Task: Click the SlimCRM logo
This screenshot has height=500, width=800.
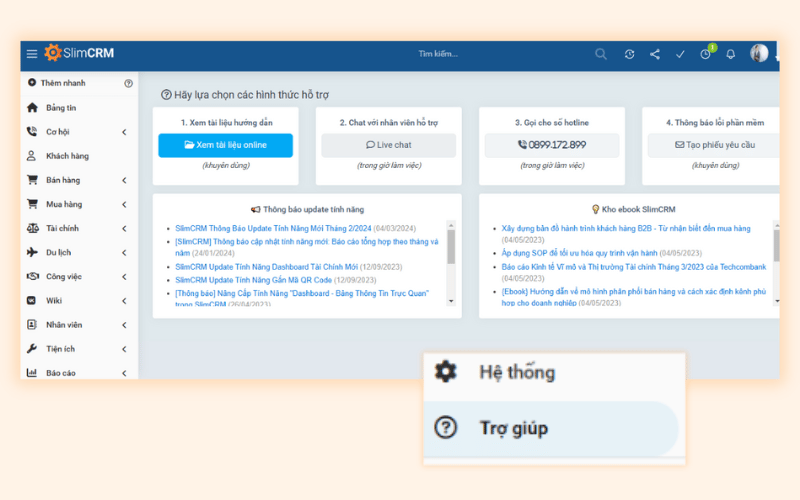Action: pyautogui.click(x=79, y=53)
